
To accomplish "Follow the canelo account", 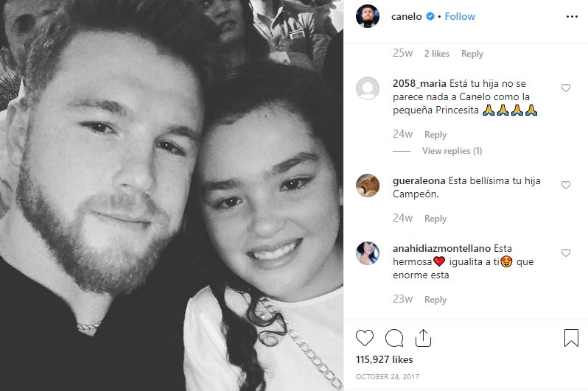I will click(x=460, y=16).
